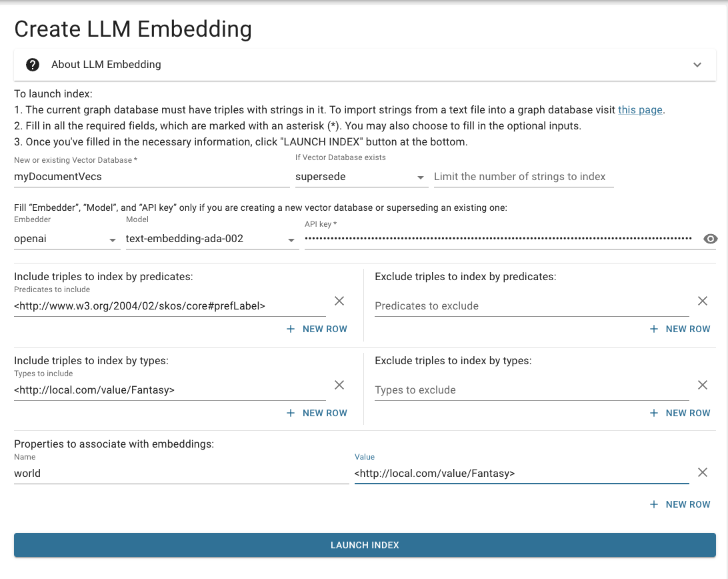Expand the About LLM Embedding panel
728x579 pixels.
pos(697,65)
